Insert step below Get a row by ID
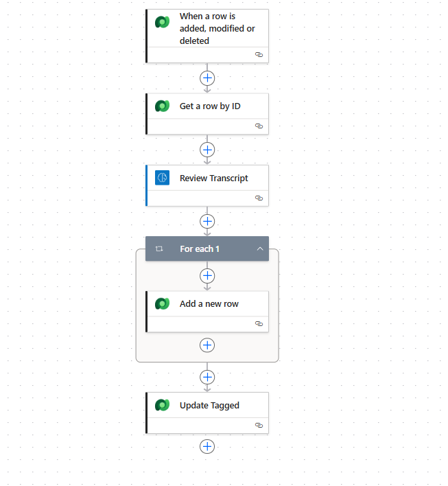The image size is (448, 486). pos(207,150)
